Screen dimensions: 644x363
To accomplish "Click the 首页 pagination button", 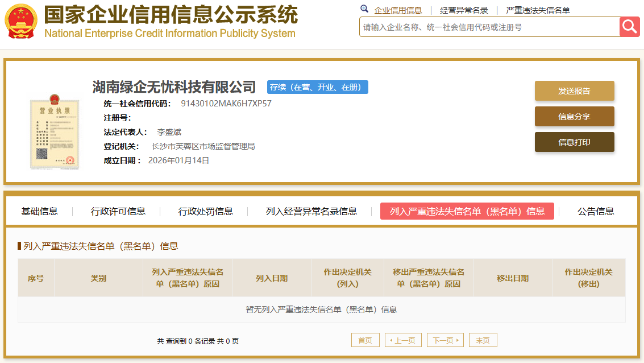I will pos(365,340).
